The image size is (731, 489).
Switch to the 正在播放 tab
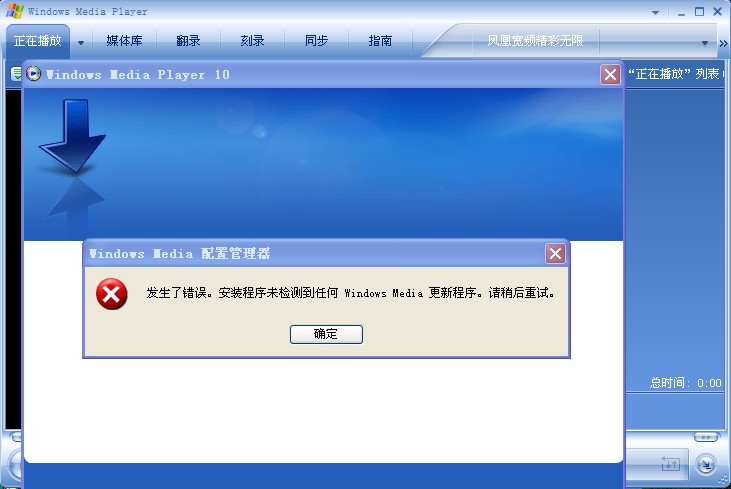tap(38, 41)
